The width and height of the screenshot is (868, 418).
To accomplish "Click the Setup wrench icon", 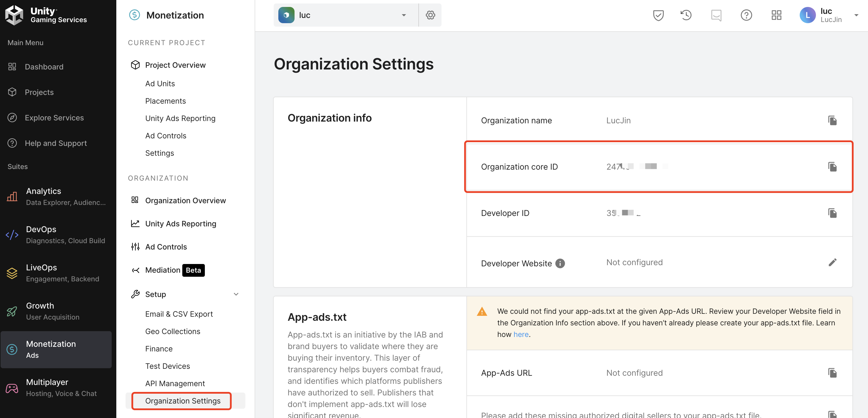I will tap(135, 294).
